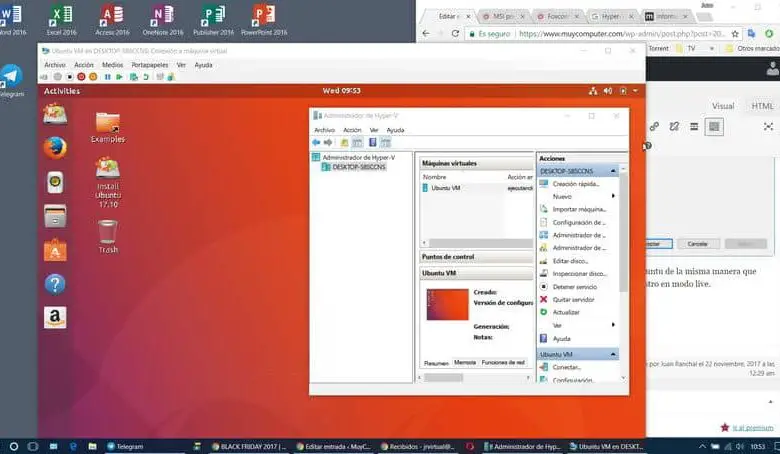The height and width of the screenshot is (454, 780).
Task: Open Access 2016 desktop shortcut
Action: pos(112,20)
